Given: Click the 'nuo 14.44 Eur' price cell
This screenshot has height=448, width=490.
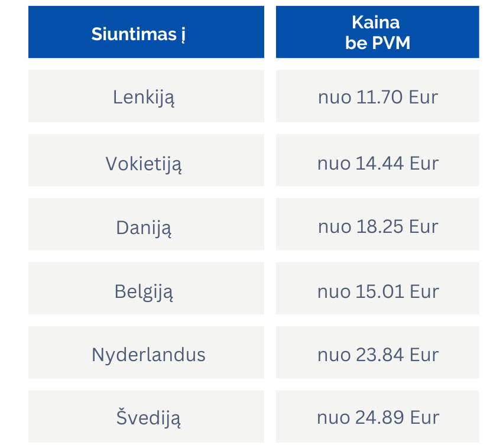Looking at the screenshot, I should coord(378,160).
